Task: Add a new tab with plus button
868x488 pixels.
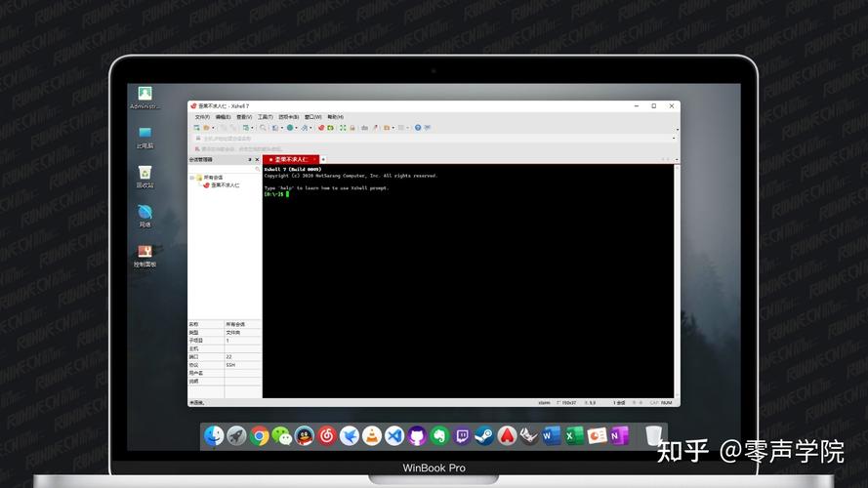Action: coord(323,159)
